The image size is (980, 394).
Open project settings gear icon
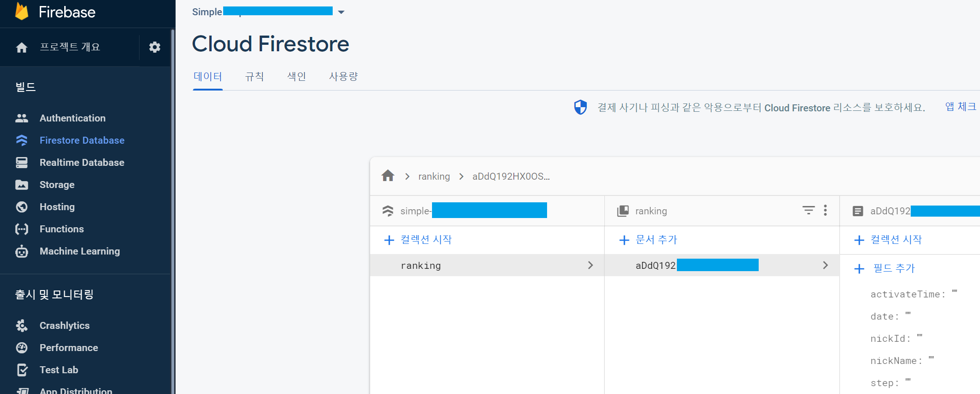154,47
